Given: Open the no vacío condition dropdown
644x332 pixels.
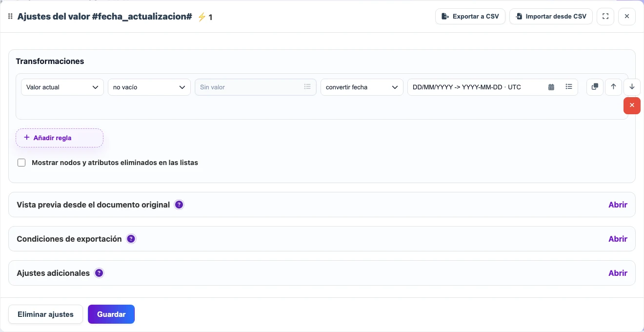Looking at the screenshot, I should pos(149,87).
